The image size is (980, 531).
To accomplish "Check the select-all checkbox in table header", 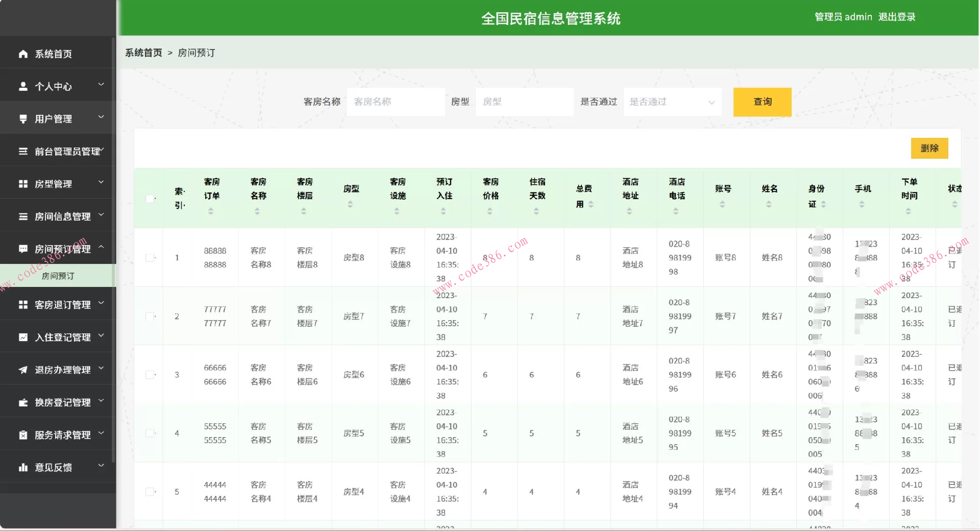I will [x=150, y=198].
